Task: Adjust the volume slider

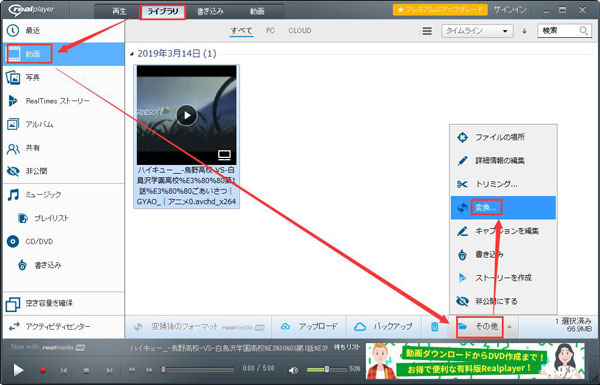Action: pos(326,370)
